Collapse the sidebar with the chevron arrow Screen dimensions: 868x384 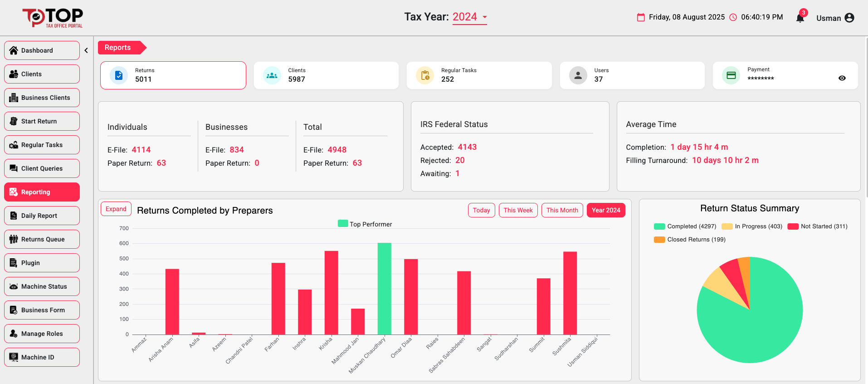pos(86,50)
